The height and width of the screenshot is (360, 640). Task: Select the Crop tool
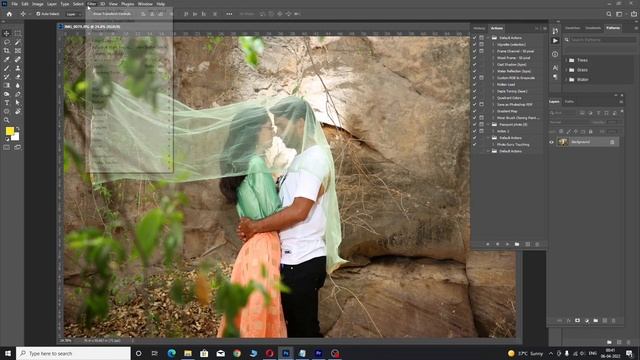click(7, 51)
